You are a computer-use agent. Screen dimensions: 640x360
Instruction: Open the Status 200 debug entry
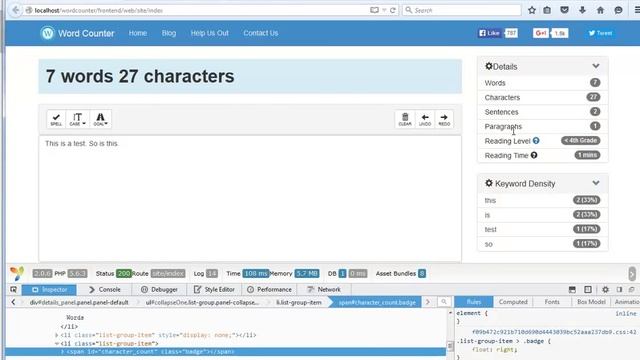[x=113, y=273]
